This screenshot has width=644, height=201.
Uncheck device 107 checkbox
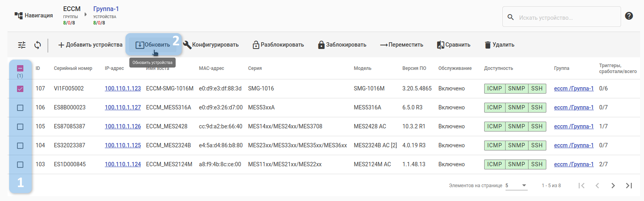tap(20, 89)
